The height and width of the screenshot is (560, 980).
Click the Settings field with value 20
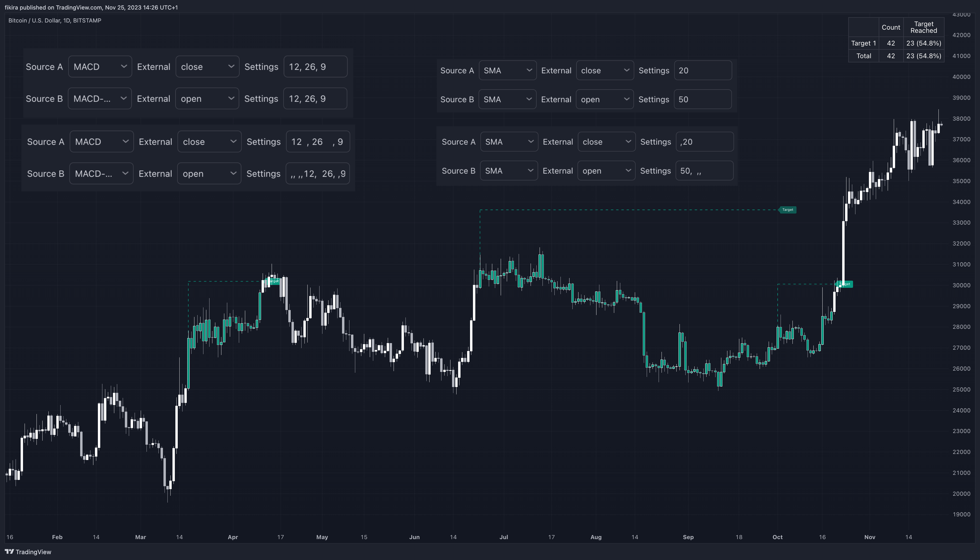tap(703, 70)
